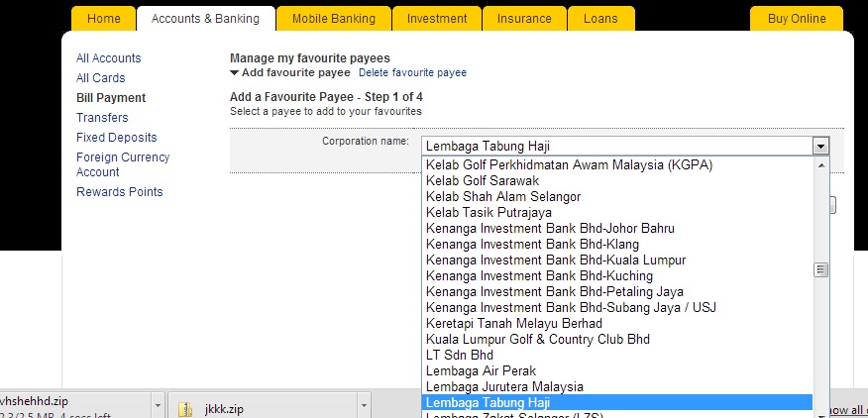Open the Mobile Banking tab
This screenshot has height=418, width=868.
[334, 19]
